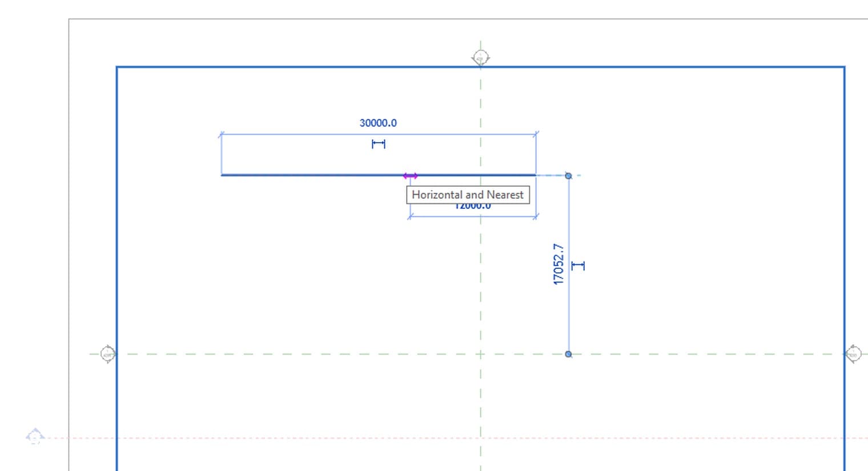Click the lower grip of the 17052.7 dimension
Viewport: 868px width, 471px height.
coord(568,354)
